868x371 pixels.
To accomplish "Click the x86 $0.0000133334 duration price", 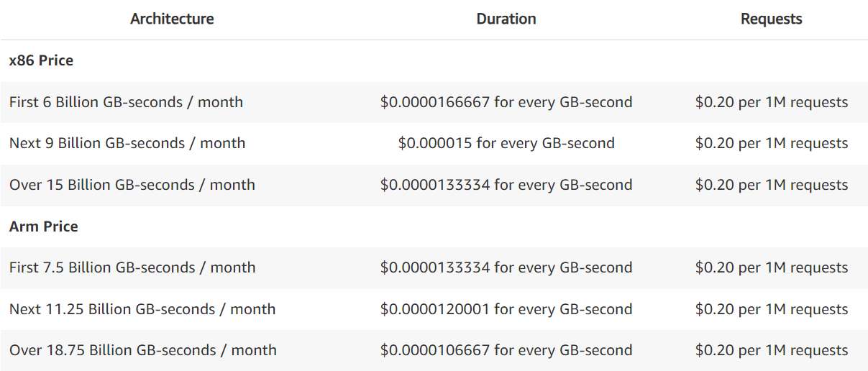I will point(506,185).
